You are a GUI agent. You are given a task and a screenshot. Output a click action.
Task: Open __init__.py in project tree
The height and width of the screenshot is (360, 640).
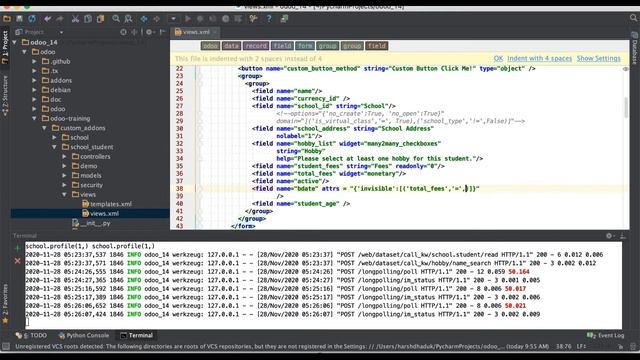tap(91, 223)
